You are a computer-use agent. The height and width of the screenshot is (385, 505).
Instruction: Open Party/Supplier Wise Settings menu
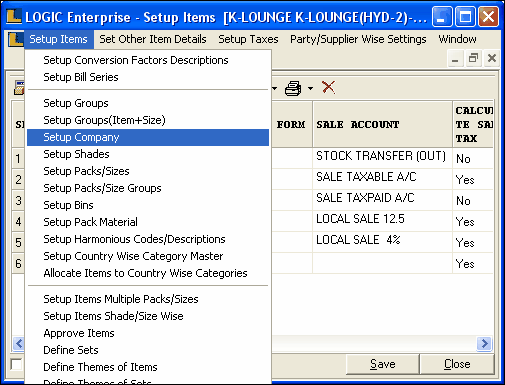tap(358, 39)
